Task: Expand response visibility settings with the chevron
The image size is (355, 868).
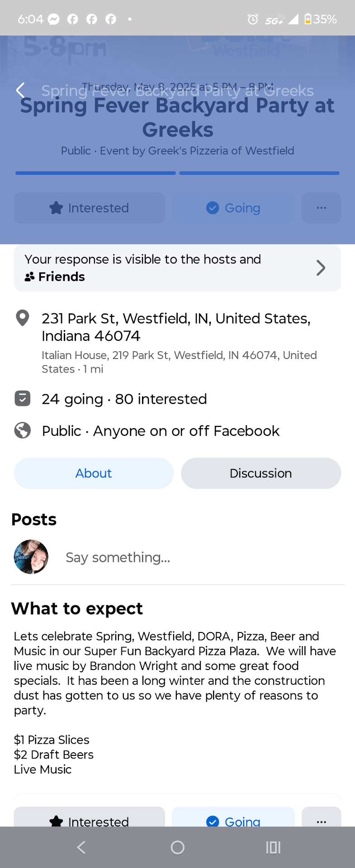Action: click(321, 268)
